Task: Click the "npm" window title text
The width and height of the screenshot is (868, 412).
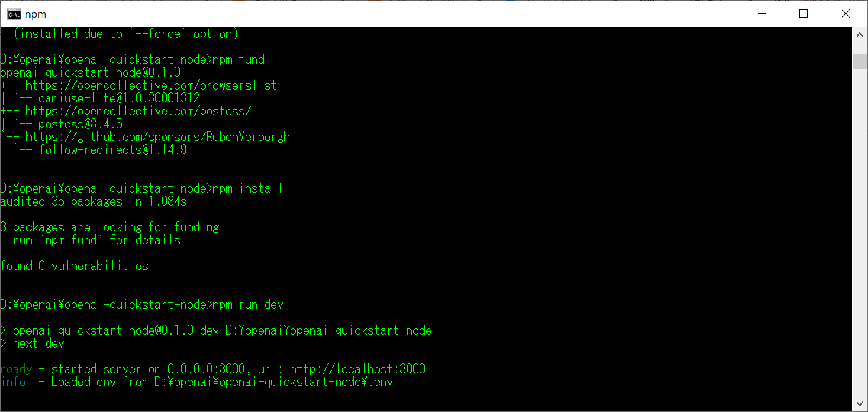Action: coord(35,14)
